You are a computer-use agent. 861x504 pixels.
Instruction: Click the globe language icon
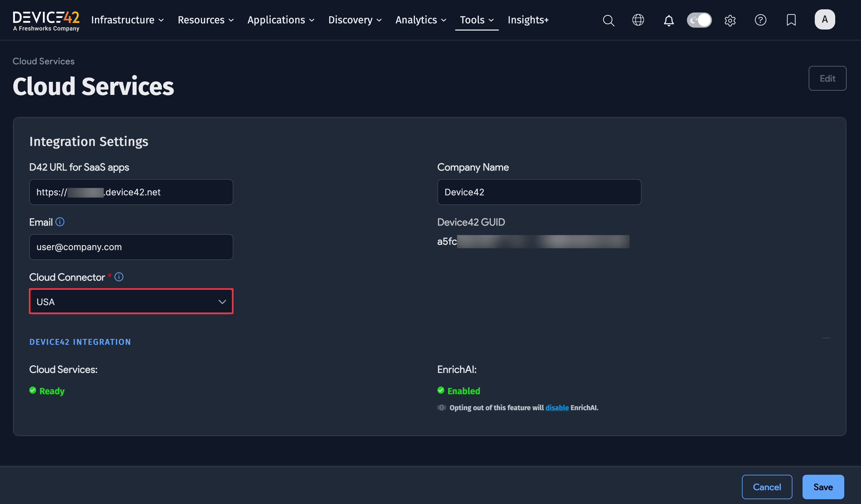click(638, 20)
